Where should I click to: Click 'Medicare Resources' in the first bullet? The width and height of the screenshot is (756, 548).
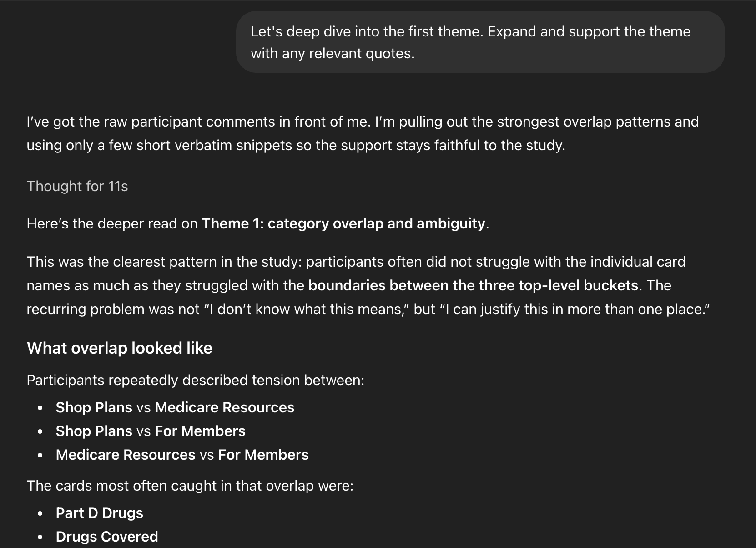click(225, 407)
